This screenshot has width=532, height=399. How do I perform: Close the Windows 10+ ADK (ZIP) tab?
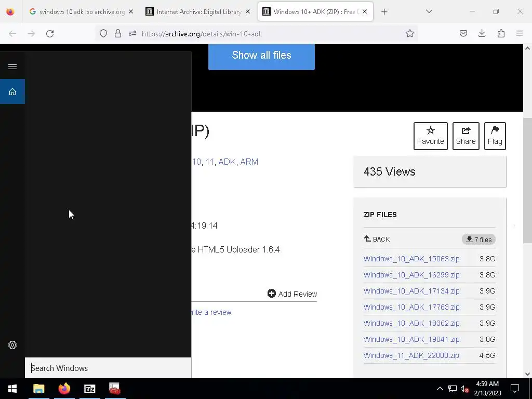(365, 12)
